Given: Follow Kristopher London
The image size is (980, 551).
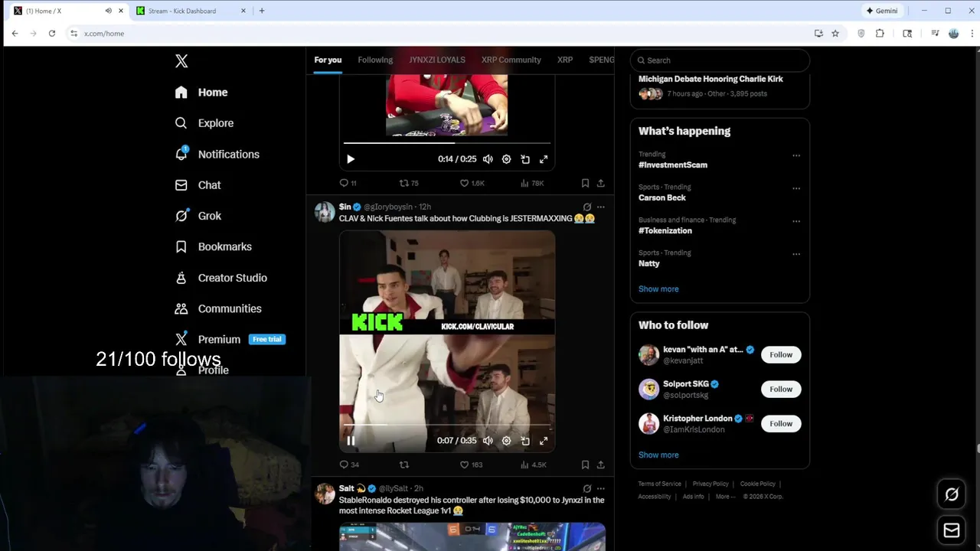Looking at the screenshot, I should (781, 424).
